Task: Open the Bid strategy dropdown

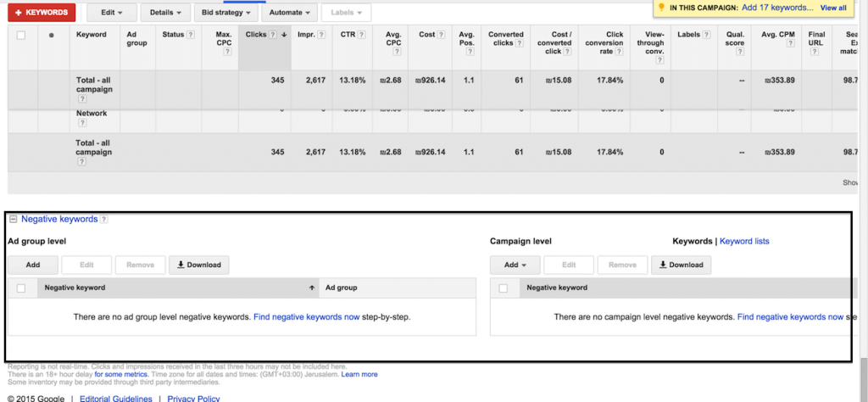Action: point(224,12)
